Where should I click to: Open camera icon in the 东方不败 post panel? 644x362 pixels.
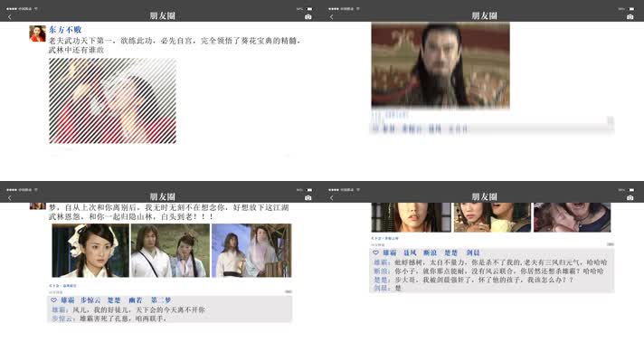308,17
